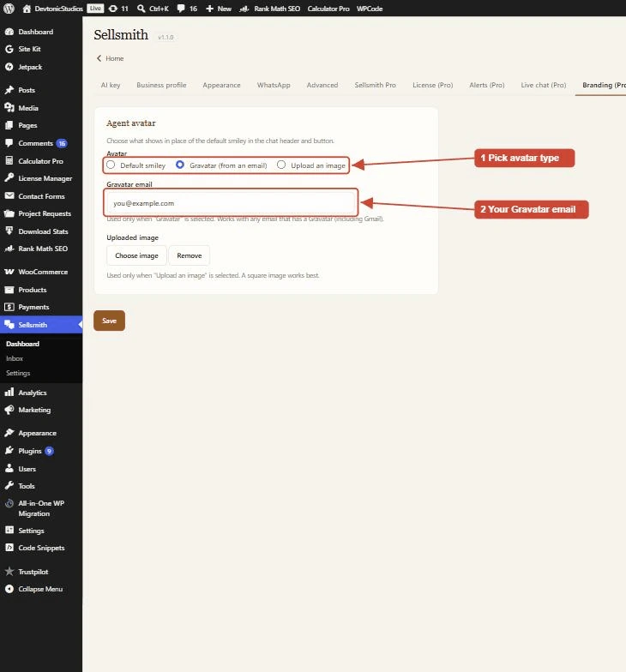Open All-in-One WP Migration menu

tap(41, 508)
